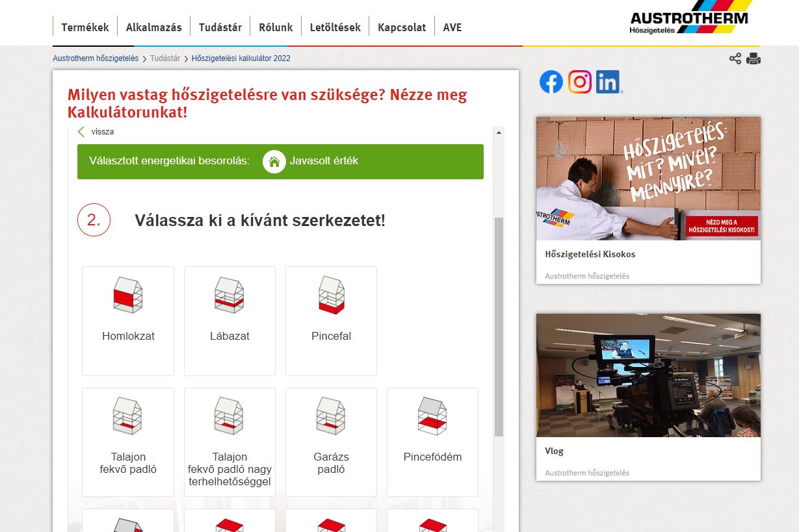Select the Garázs padló label
799x532 pixels.
(x=331, y=463)
